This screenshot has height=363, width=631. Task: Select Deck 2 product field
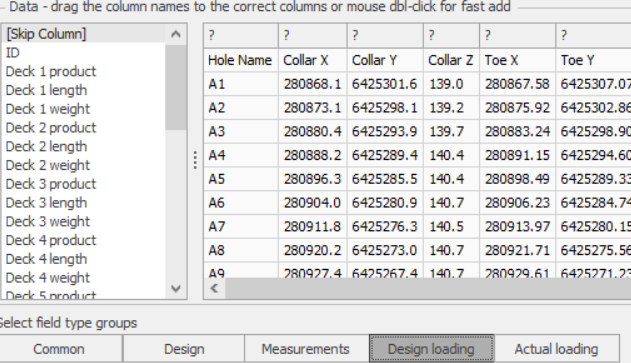click(x=84, y=128)
